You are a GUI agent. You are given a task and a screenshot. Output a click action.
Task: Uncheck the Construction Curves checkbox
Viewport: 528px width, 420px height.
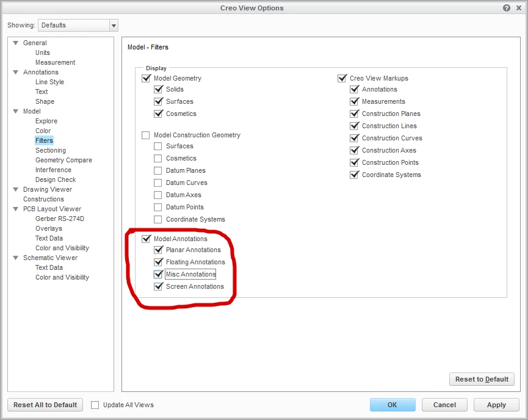(354, 138)
